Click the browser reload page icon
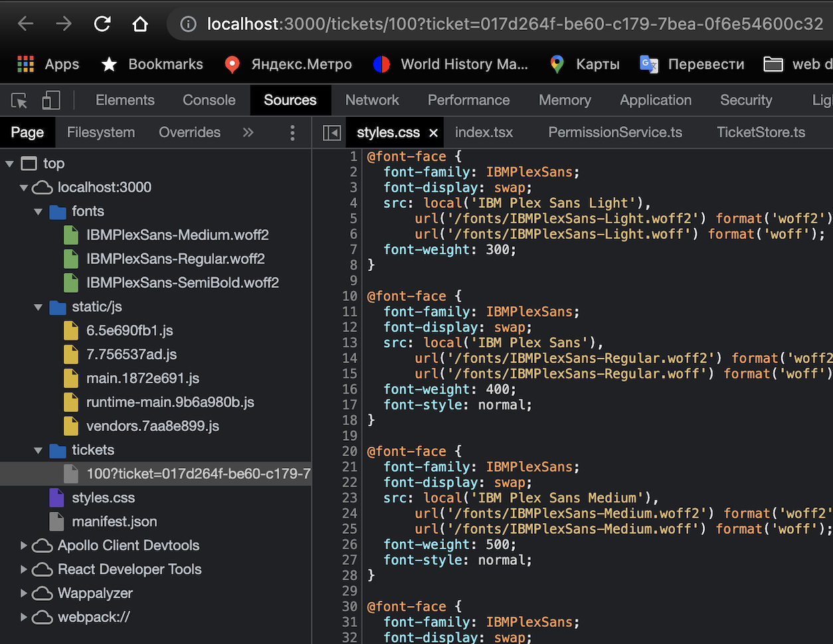 point(102,24)
